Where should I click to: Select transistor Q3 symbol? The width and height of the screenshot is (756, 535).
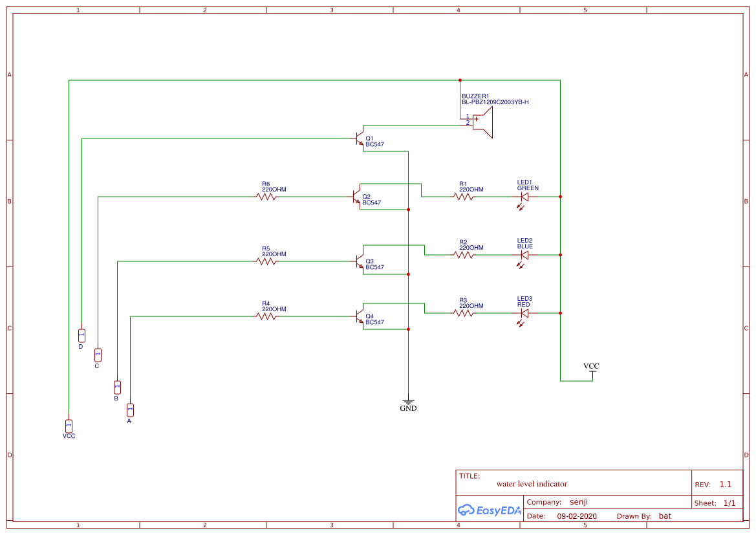coord(360,261)
